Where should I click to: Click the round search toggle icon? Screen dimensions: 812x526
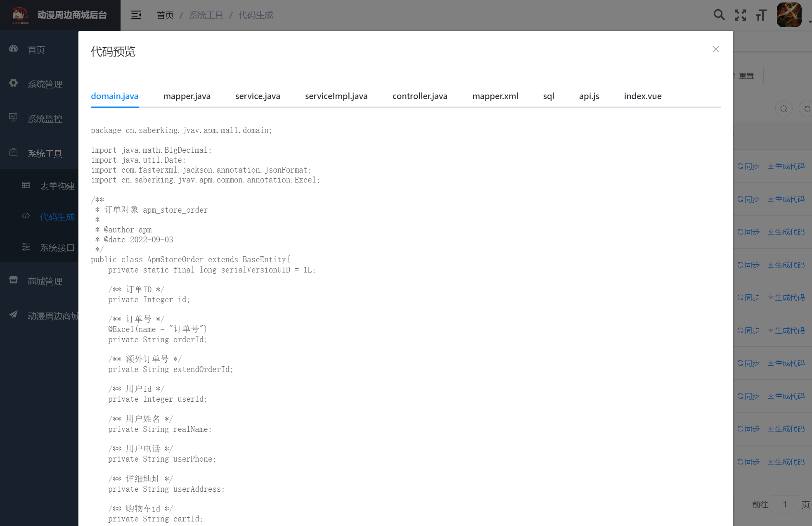click(x=784, y=109)
